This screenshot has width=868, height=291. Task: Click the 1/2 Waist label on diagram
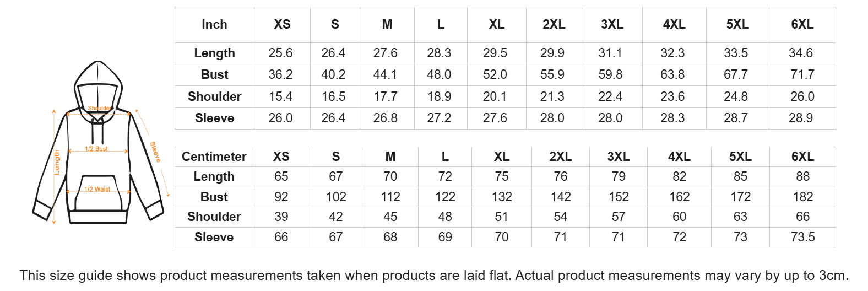click(97, 189)
